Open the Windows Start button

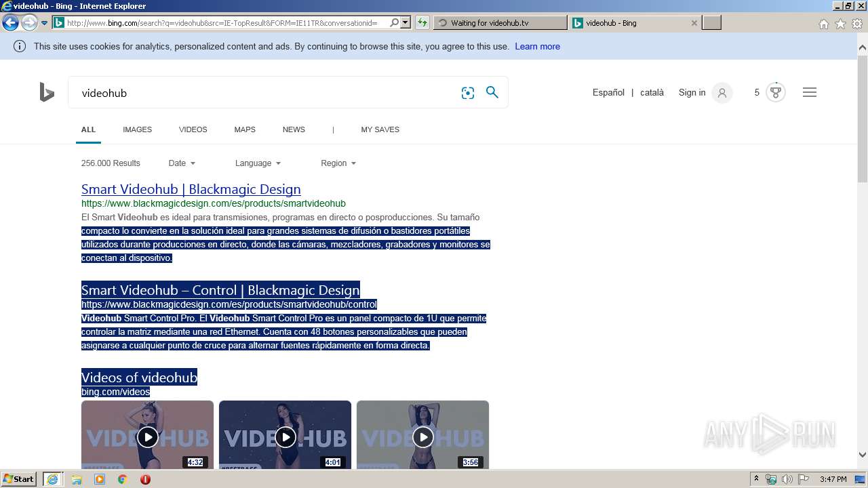click(x=19, y=479)
